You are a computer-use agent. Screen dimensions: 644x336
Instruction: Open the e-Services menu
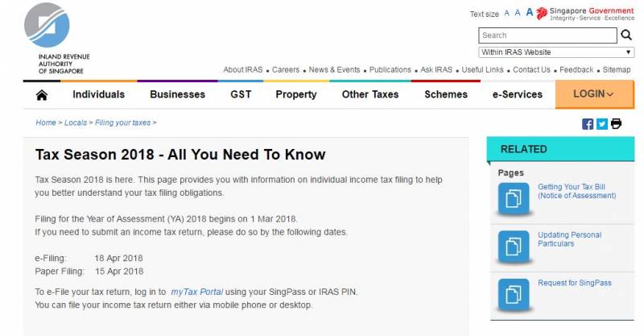(x=517, y=94)
